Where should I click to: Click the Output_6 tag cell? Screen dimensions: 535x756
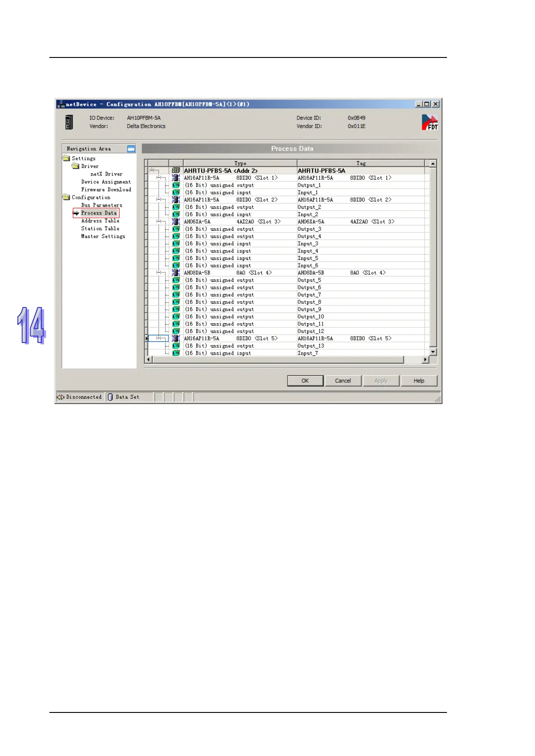point(361,288)
